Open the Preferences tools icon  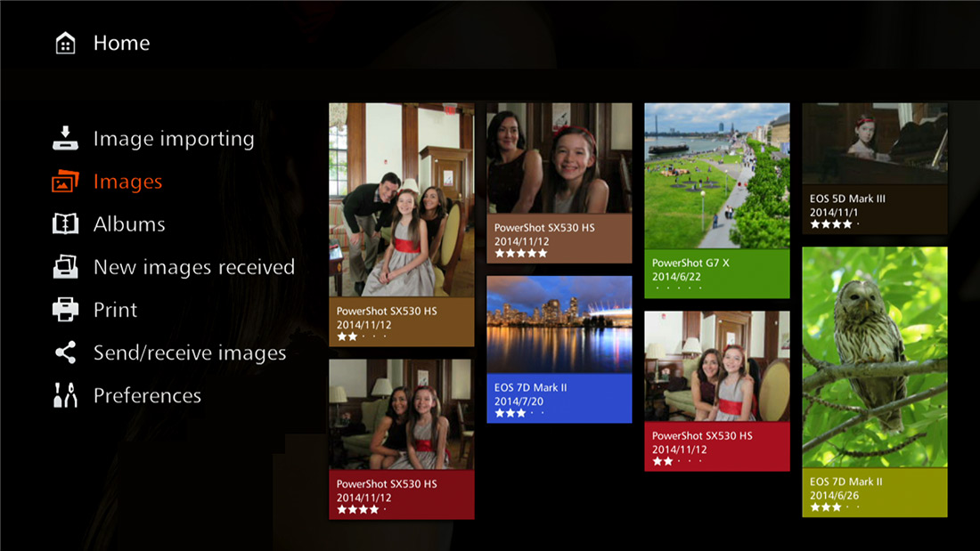coord(65,395)
